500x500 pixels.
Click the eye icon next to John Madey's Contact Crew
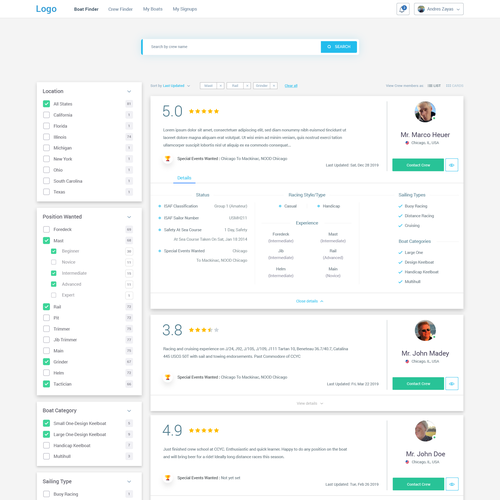[x=452, y=384]
